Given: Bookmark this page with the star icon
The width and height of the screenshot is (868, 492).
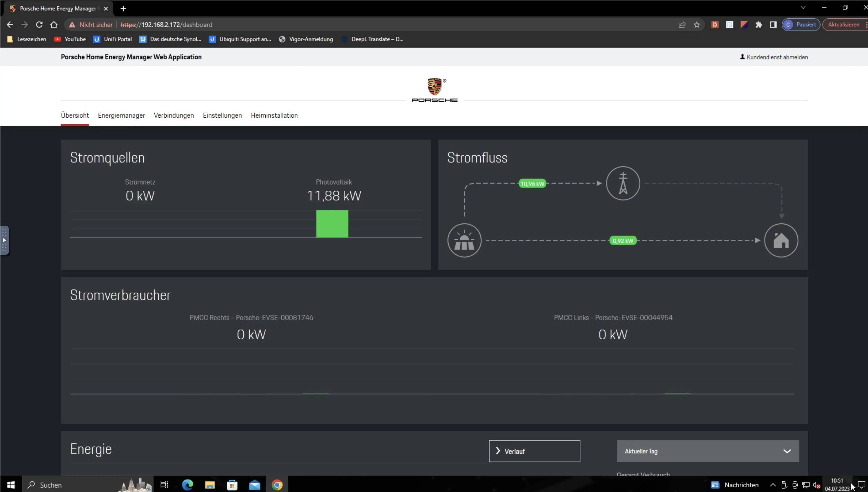Looking at the screenshot, I should coord(697,25).
